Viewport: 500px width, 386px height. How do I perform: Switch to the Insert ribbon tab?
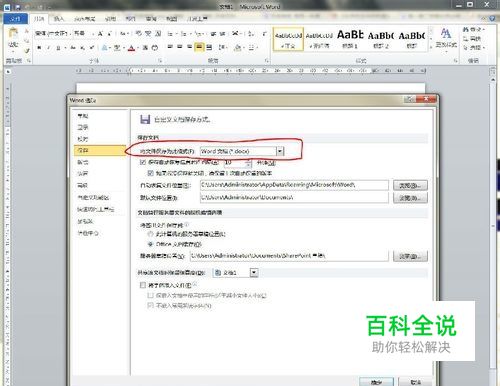59,19
